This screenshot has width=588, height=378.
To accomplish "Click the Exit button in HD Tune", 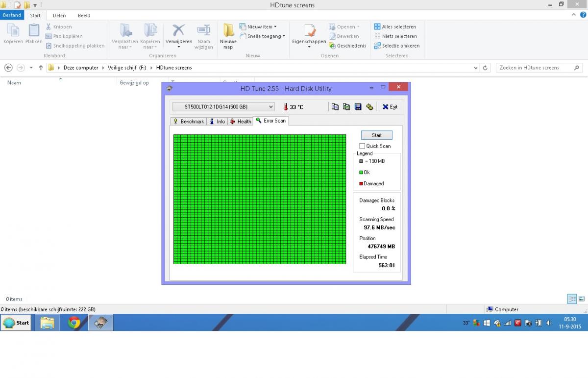I will (x=390, y=107).
